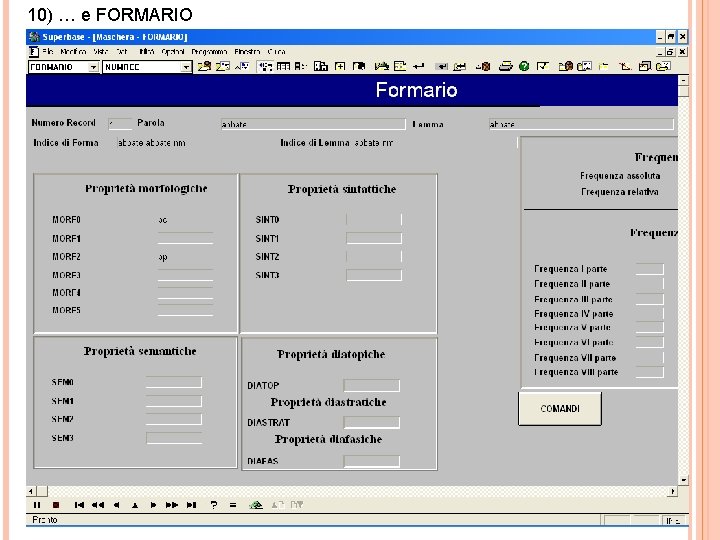This screenshot has height=540, width=720.
Task: Open the Modifica menu
Action: pos(73,51)
